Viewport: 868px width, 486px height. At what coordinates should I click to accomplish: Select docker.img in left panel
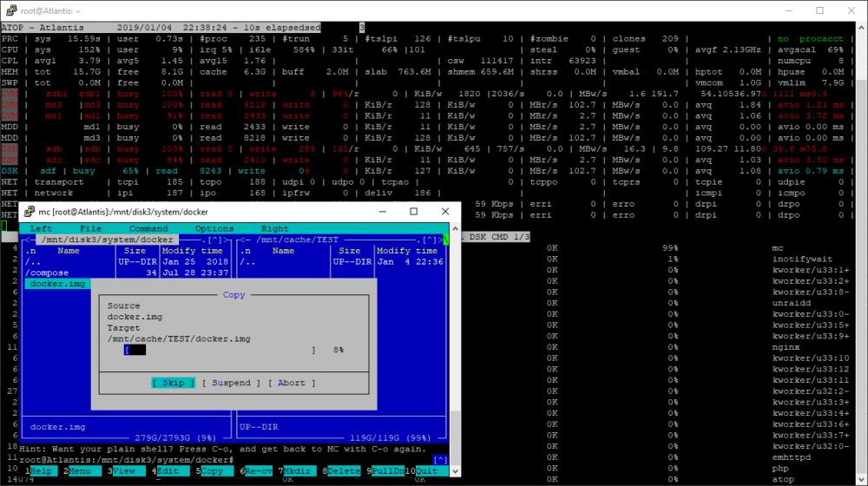[57, 284]
